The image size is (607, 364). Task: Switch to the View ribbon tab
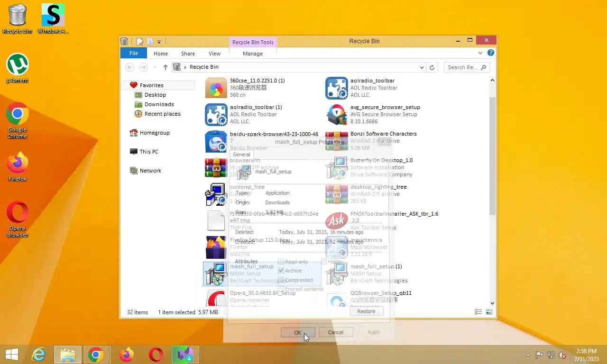click(215, 54)
